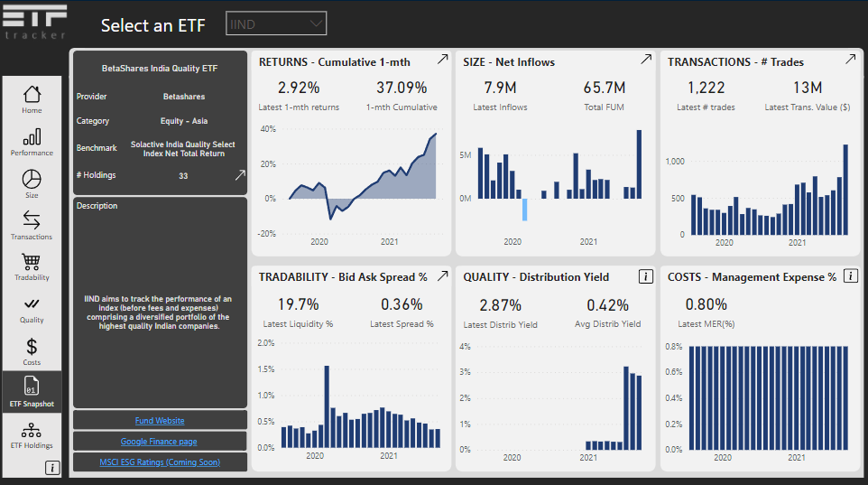The image size is (868, 485).
Task: Expand the IIND ETF selector dropdown
Action: click(276, 23)
